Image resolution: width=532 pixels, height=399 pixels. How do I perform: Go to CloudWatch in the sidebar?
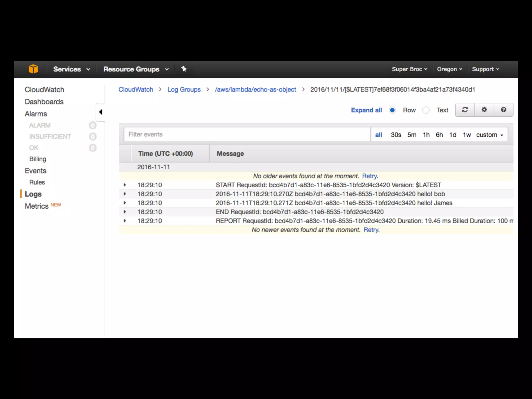(44, 90)
